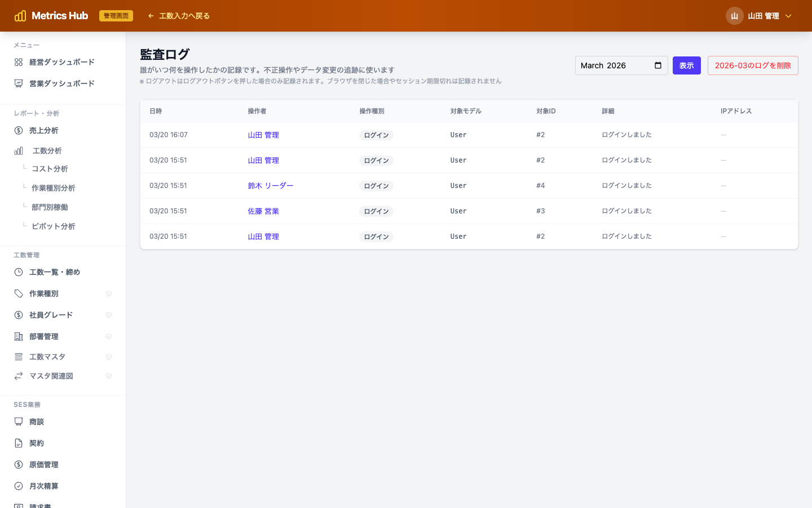Image resolution: width=812 pixels, height=508 pixels.
Task: Click the 表示 button
Action: click(x=687, y=65)
